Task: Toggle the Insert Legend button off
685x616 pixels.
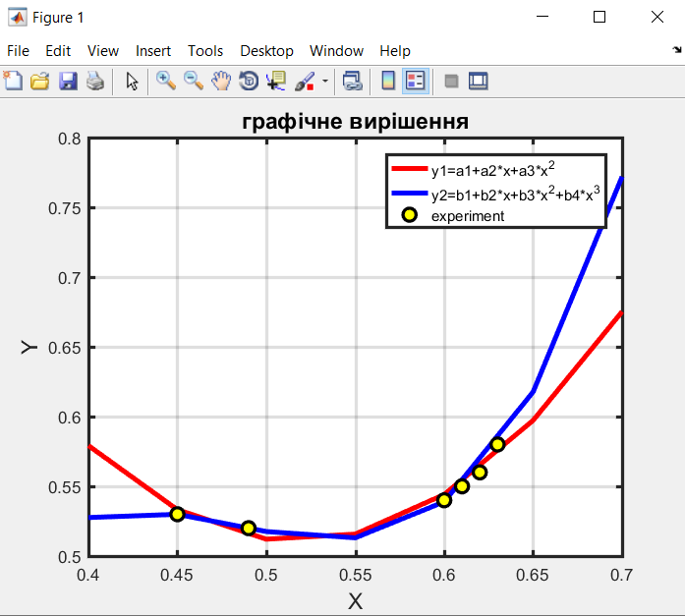Action: click(416, 82)
